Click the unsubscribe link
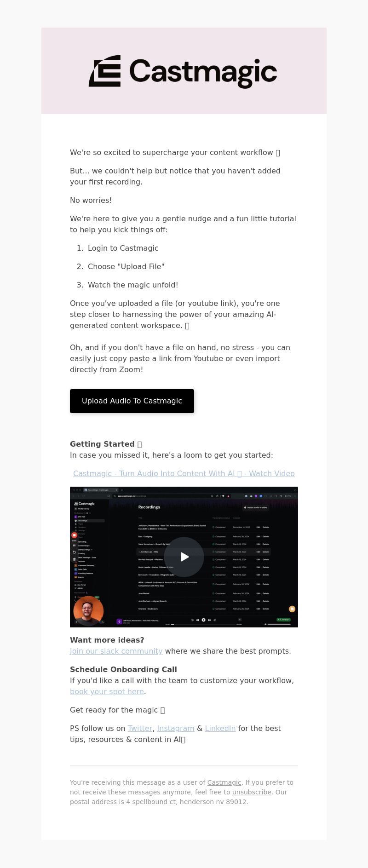The width and height of the screenshot is (368, 868). [x=252, y=792]
